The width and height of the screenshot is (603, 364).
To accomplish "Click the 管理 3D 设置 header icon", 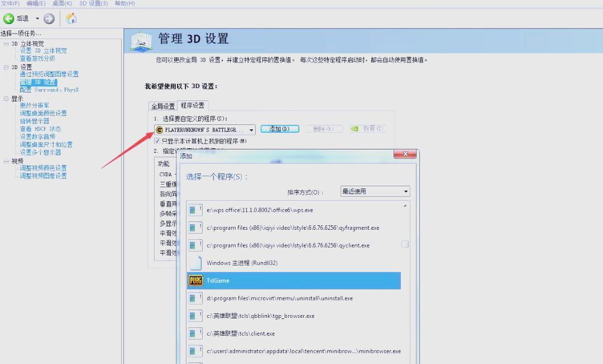I will 141,42.
